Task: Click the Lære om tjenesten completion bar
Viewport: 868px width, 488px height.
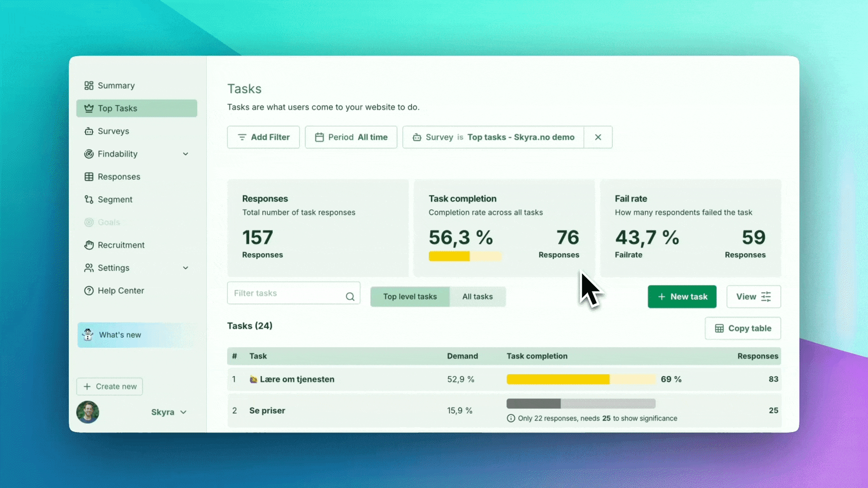Action: pyautogui.click(x=581, y=379)
